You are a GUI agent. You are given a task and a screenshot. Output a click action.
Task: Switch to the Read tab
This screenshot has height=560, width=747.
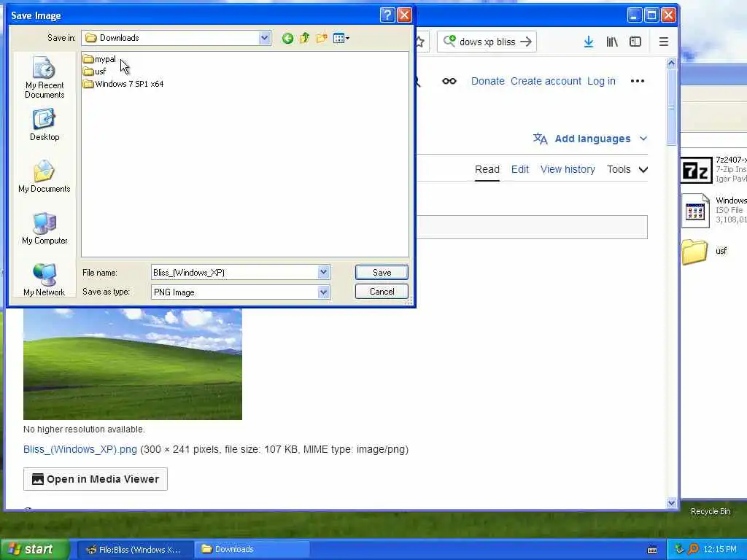[x=487, y=169]
